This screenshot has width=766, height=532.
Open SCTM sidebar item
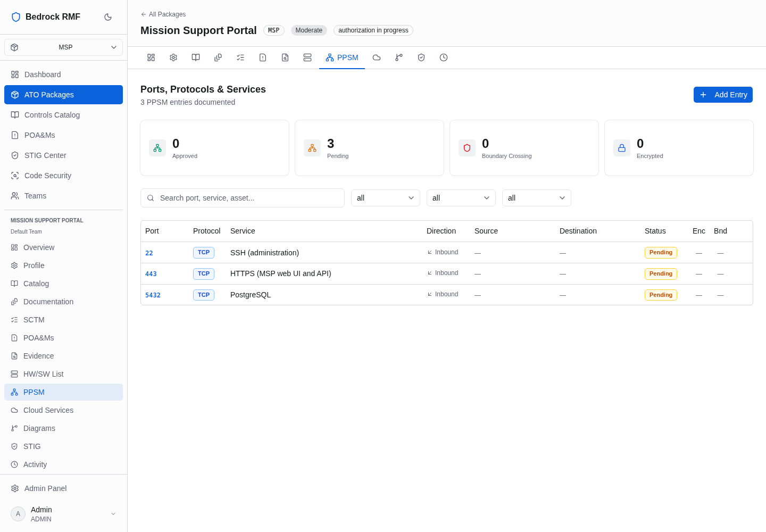(x=64, y=320)
